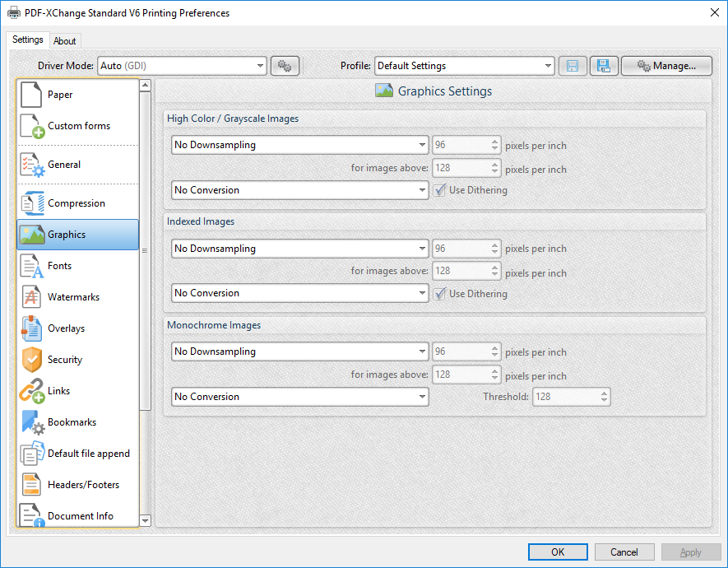The width and height of the screenshot is (728, 568).
Task: Click the sidebar scroll up arrow
Action: (146, 85)
